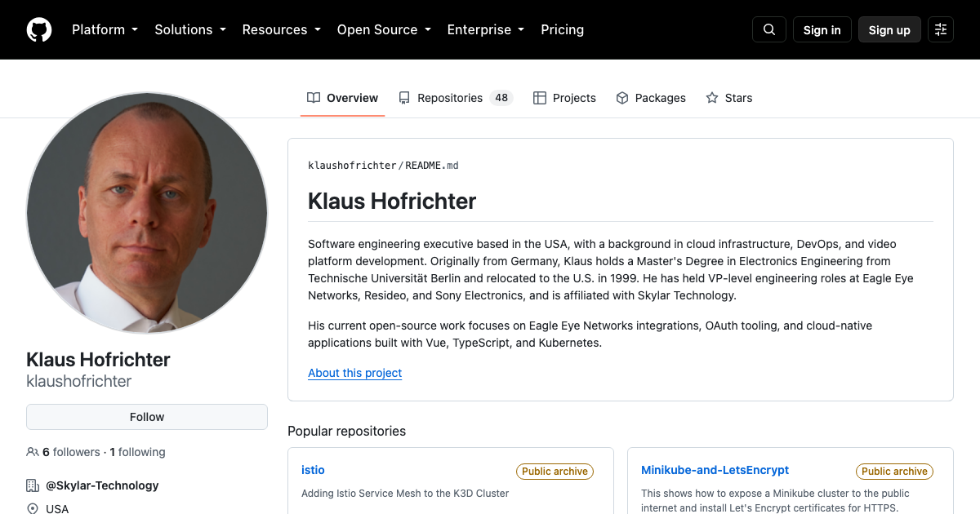Click Public archive label on Minikube-and-LetsEncrypt

click(x=894, y=472)
